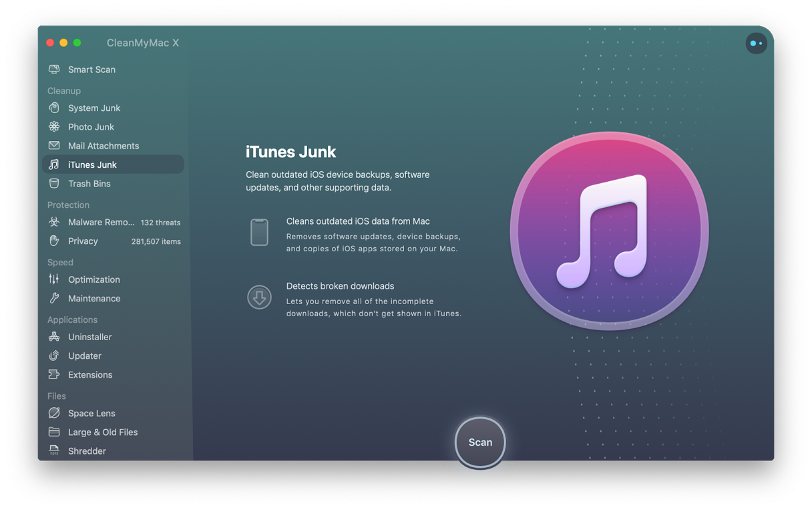This screenshot has height=508, width=812.
Task: Click the Large & Old Files folder icon
Action: click(x=54, y=432)
